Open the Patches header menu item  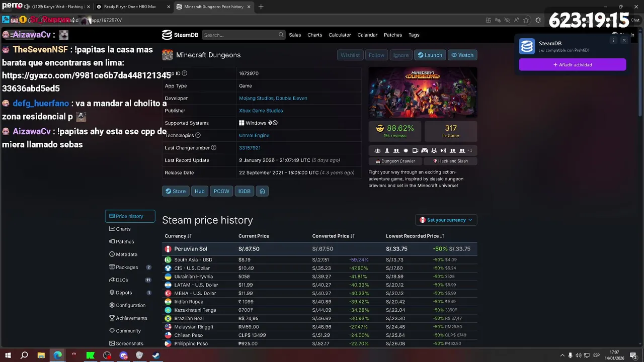point(393,35)
